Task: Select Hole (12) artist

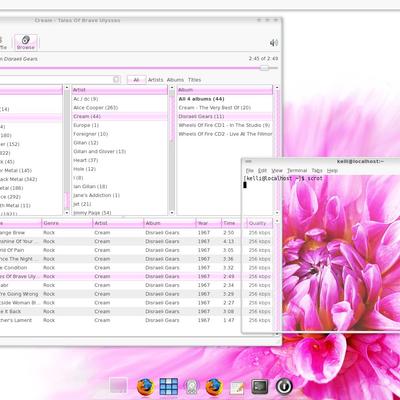Action: point(119,169)
